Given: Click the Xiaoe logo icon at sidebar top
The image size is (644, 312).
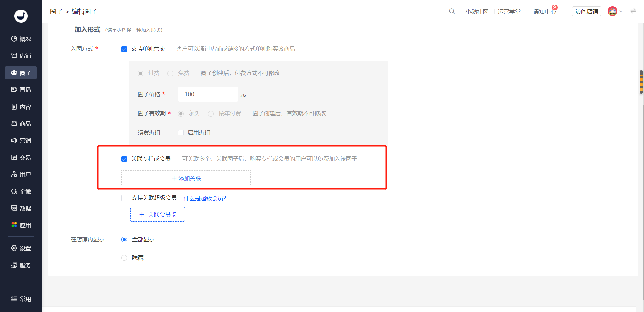Looking at the screenshot, I should (21, 16).
